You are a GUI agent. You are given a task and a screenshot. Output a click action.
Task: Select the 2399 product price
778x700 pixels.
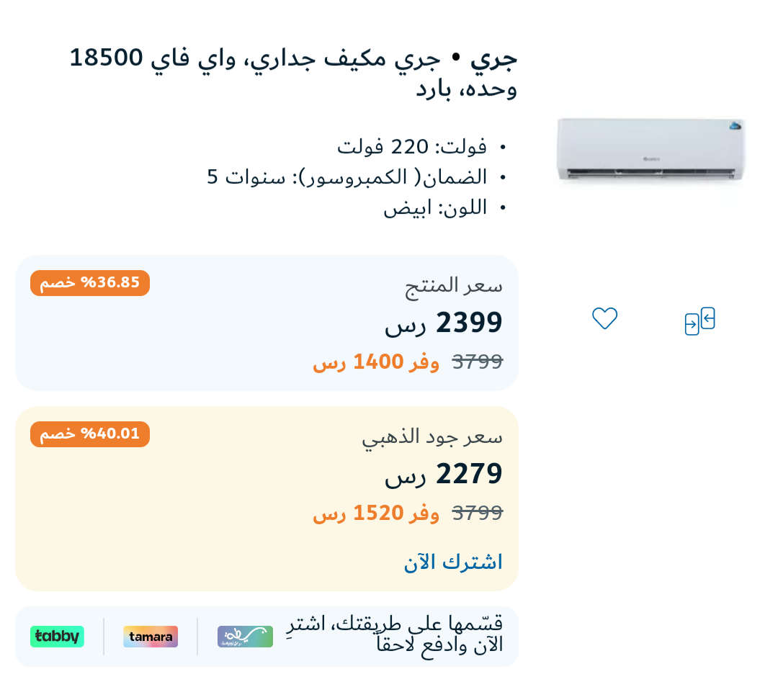444,323
